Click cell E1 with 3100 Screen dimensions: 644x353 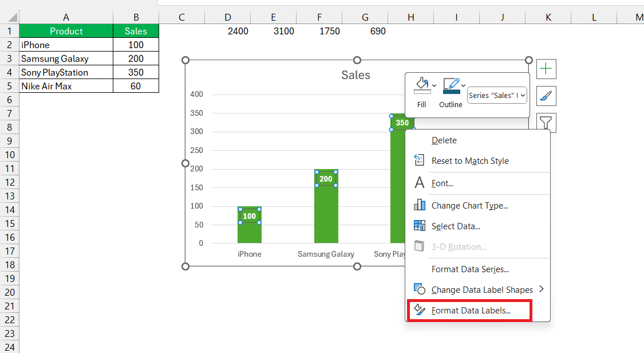tap(273, 32)
